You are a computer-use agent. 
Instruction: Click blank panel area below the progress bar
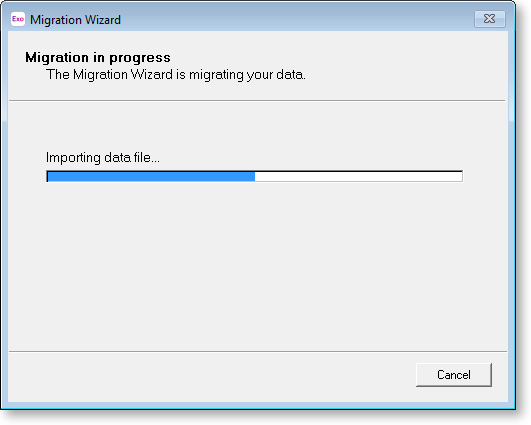tap(257, 266)
